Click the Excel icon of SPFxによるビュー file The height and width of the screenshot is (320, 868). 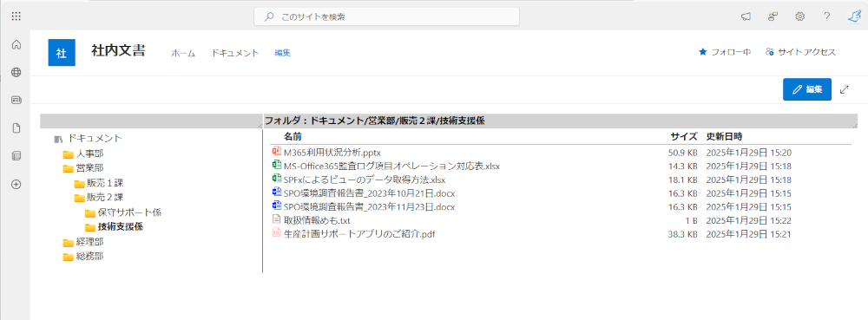coord(277,179)
